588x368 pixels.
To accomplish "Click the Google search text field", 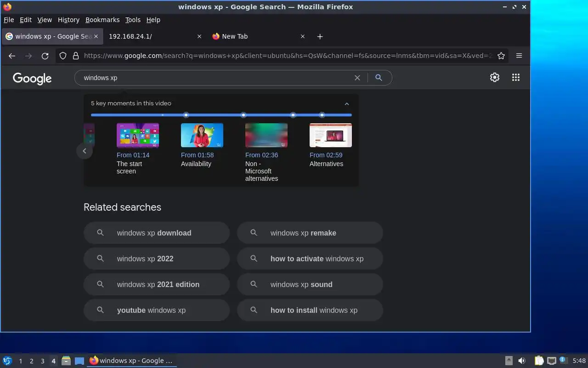I will point(216,78).
